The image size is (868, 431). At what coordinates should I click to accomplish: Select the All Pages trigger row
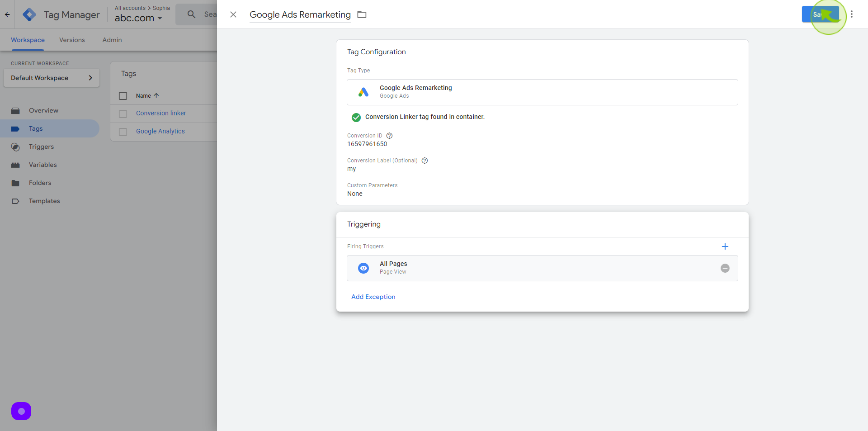(x=542, y=268)
